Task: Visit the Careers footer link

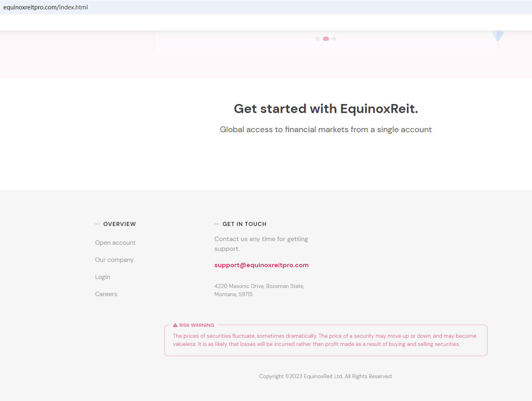Action: tap(106, 294)
